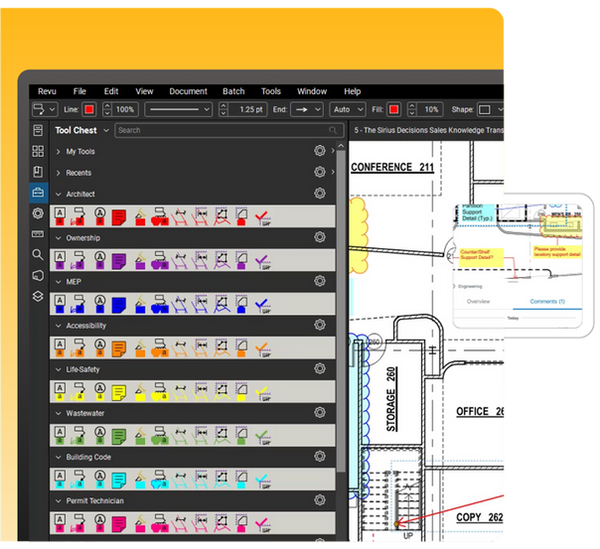The height and width of the screenshot is (549, 600).
Task: Open the Tool Chest title dropdown
Action: coord(106,130)
